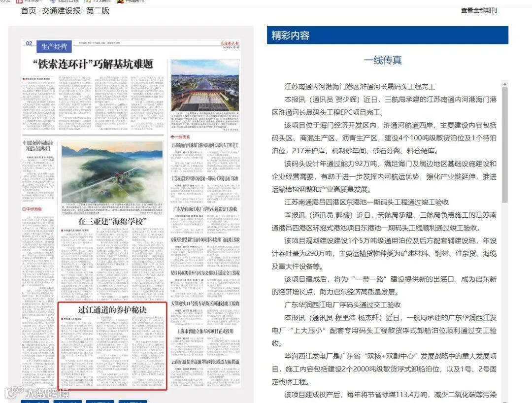This screenshot has height=403, width=532.
Task: Click 生产经营 section tag on page
Action: 54,46
